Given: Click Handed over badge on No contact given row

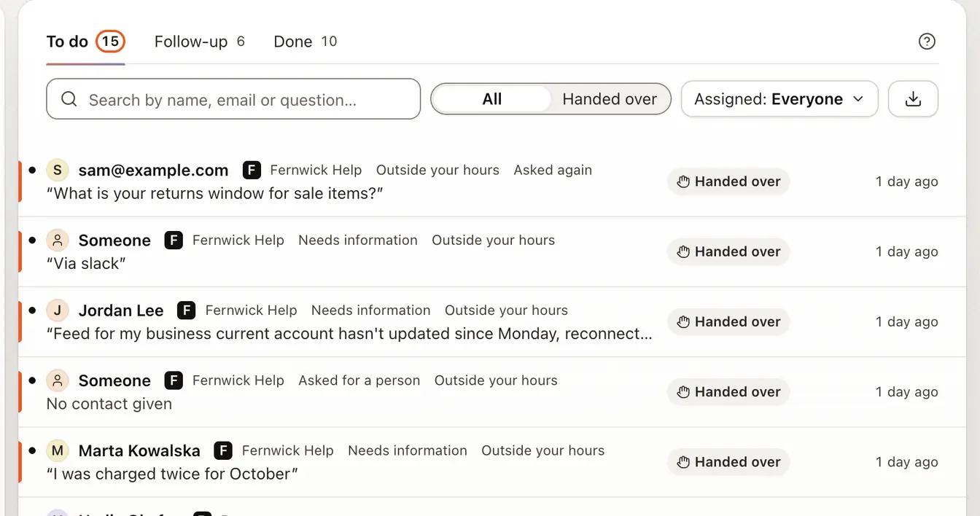Looking at the screenshot, I should (x=728, y=392).
